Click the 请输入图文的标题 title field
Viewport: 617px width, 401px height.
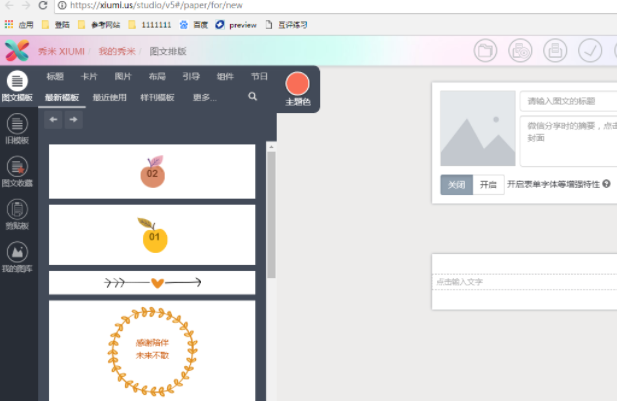569,101
